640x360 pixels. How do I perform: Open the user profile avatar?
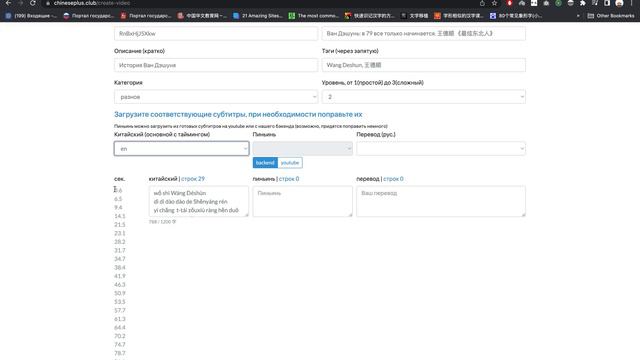(x=619, y=3)
